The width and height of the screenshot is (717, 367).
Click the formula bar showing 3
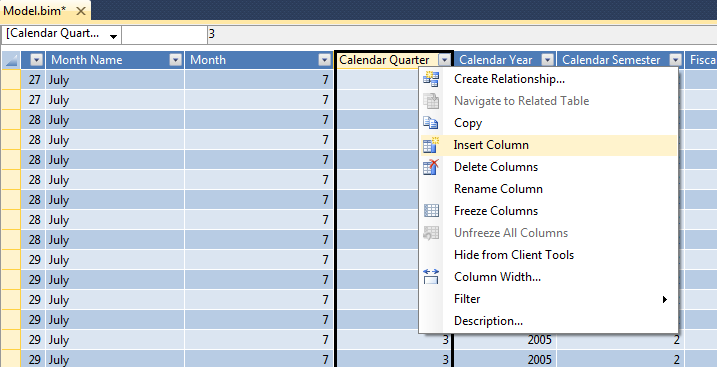point(462,34)
